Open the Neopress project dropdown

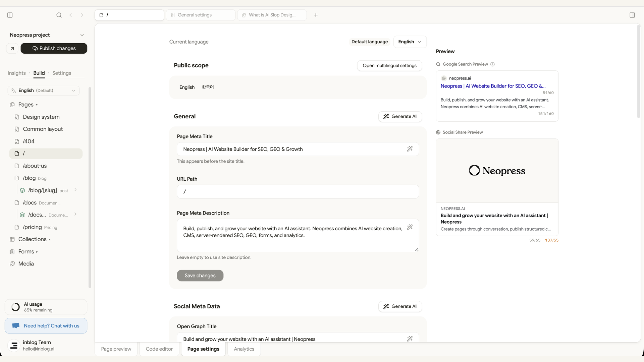(47, 35)
